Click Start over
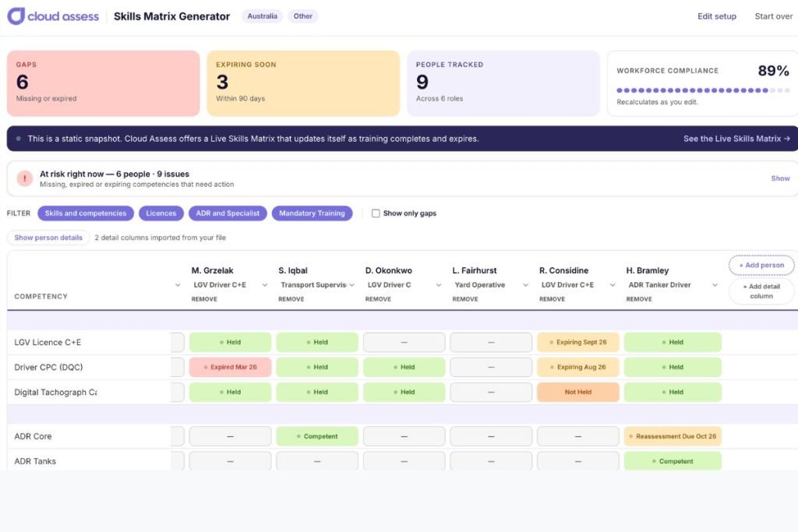798x532 pixels. click(774, 16)
